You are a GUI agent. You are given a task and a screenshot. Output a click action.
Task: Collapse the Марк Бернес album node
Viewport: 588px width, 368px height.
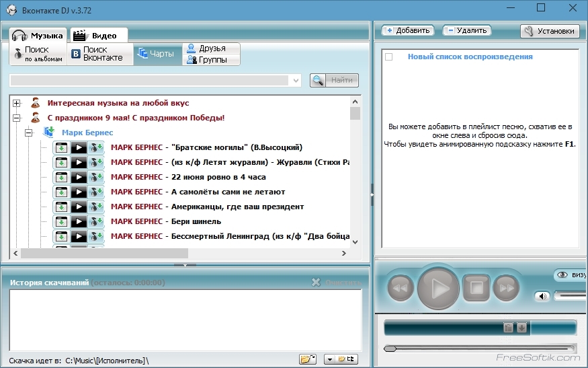[x=29, y=133]
